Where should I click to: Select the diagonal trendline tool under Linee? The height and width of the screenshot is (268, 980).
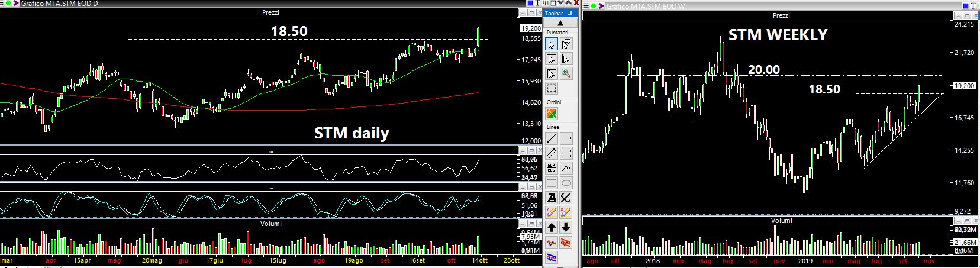point(552,138)
